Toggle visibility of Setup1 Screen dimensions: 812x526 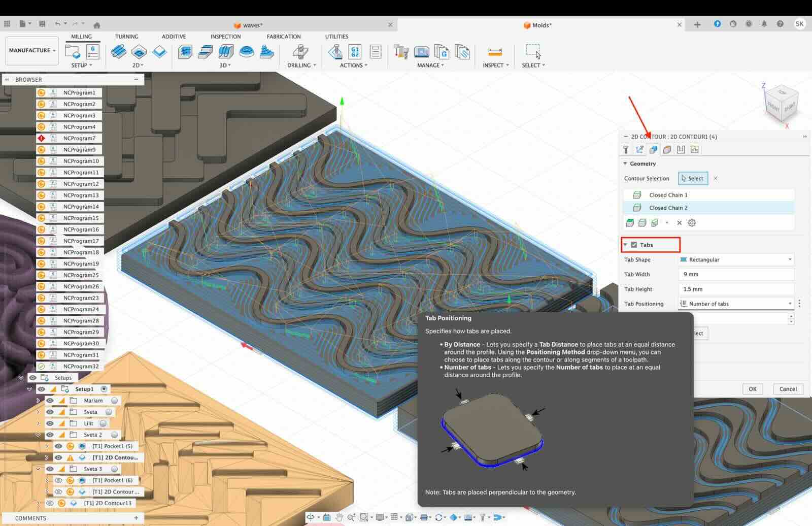[x=41, y=389]
